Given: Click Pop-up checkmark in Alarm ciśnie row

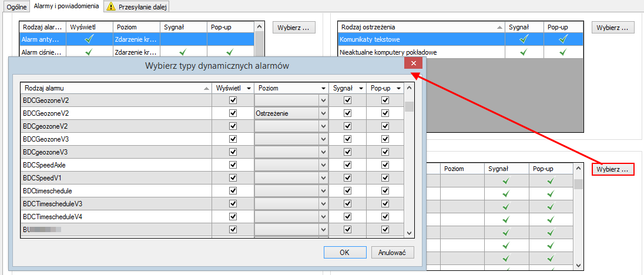Looking at the screenshot, I should [x=230, y=52].
